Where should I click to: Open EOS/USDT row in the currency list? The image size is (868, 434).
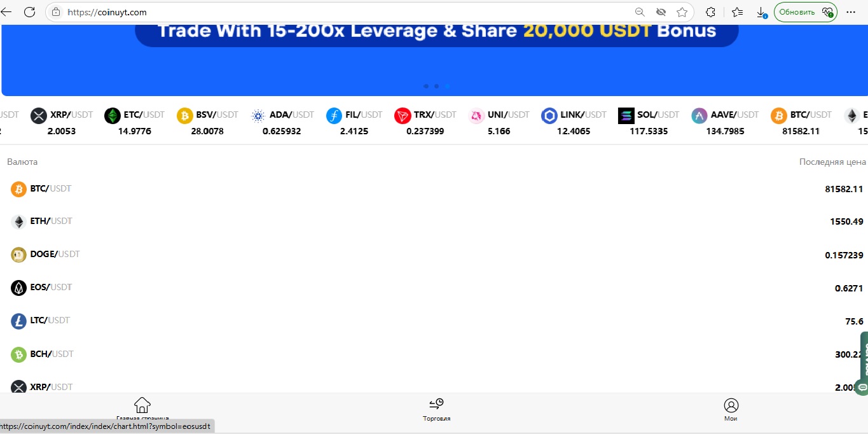coord(434,288)
